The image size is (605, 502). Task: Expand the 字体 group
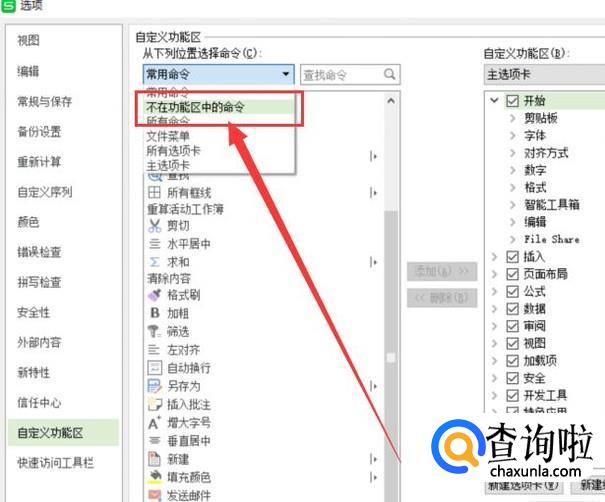coord(513,135)
